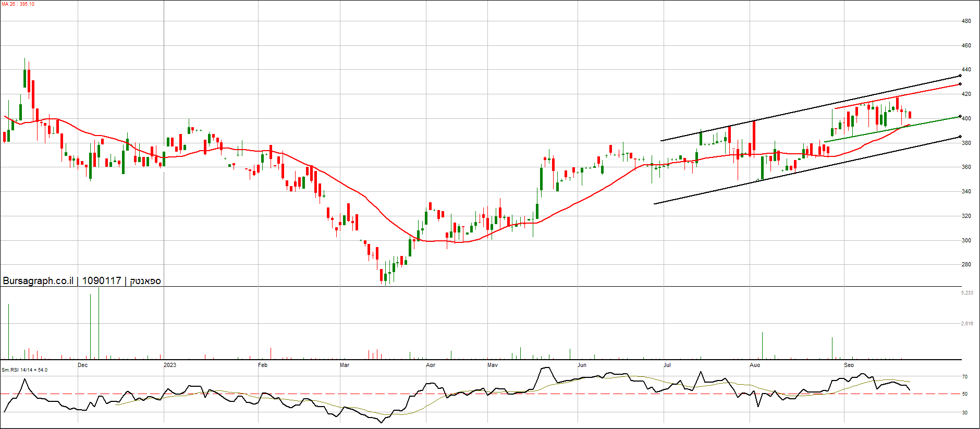Open the Bursagraph.co.il watermark link
This screenshot has height=429, width=980.
coord(38,281)
